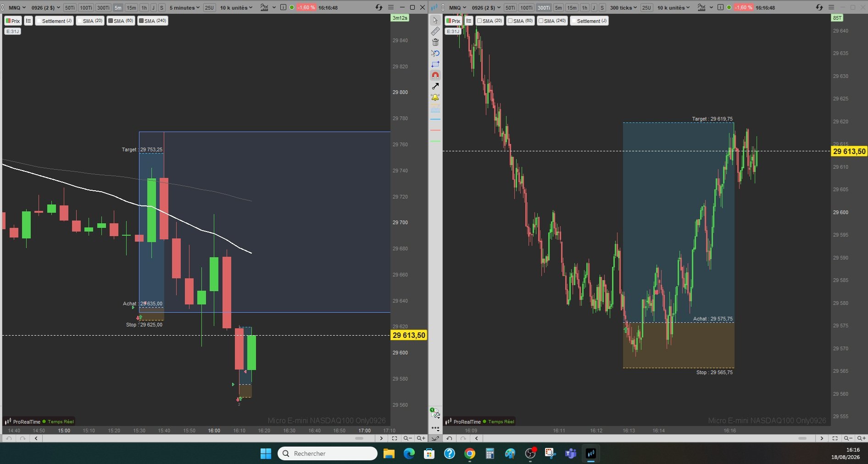Click the left chart horizontal scrollbar thumb
The width and height of the screenshot is (868, 464).
coord(360,438)
